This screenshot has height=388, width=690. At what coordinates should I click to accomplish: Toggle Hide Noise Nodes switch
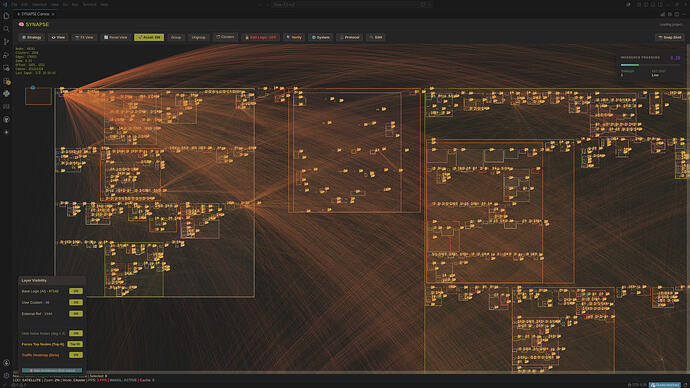tap(76, 333)
